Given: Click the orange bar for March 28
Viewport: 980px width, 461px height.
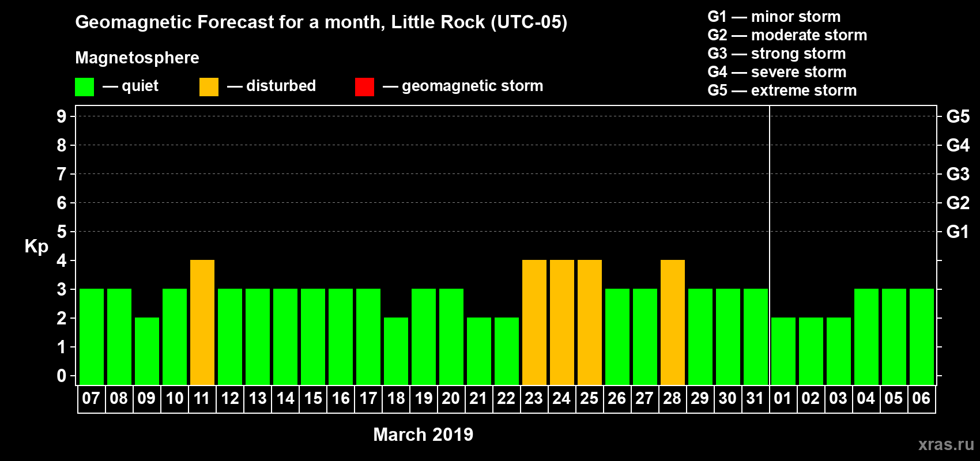Looking at the screenshot, I should pos(673,322).
